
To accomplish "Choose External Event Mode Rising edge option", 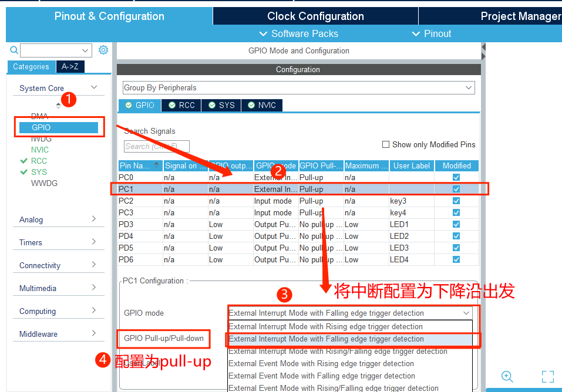I will tap(350, 363).
